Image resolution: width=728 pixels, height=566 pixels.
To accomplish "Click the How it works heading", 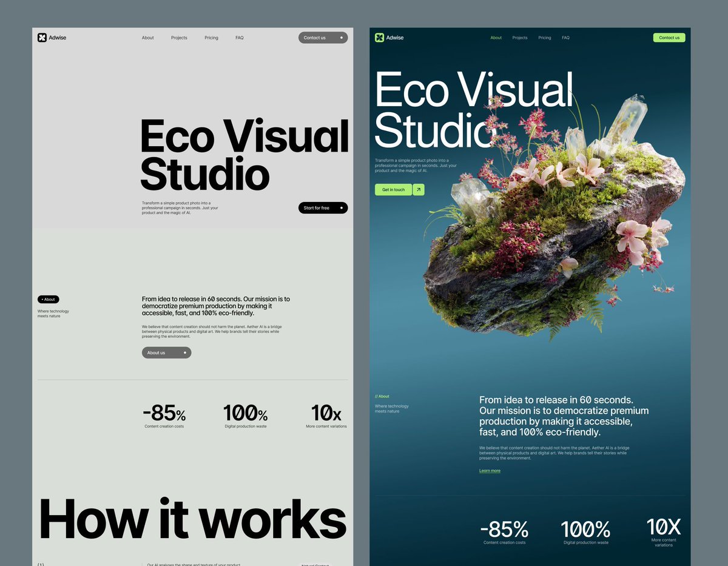I will coord(192,519).
